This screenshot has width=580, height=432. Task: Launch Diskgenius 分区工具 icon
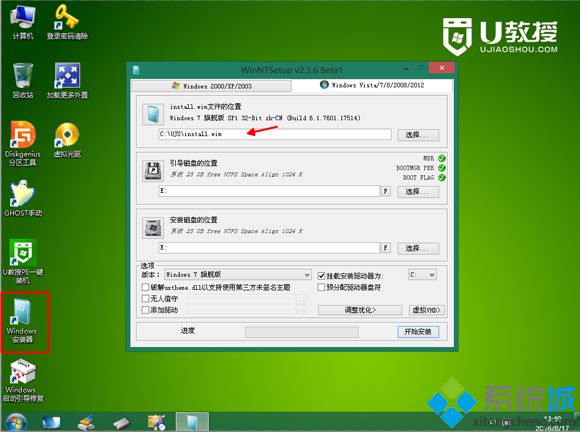coord(23,144)
